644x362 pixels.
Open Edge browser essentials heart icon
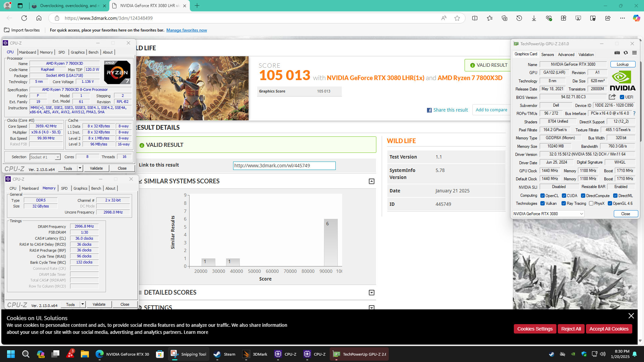point(549,18)
